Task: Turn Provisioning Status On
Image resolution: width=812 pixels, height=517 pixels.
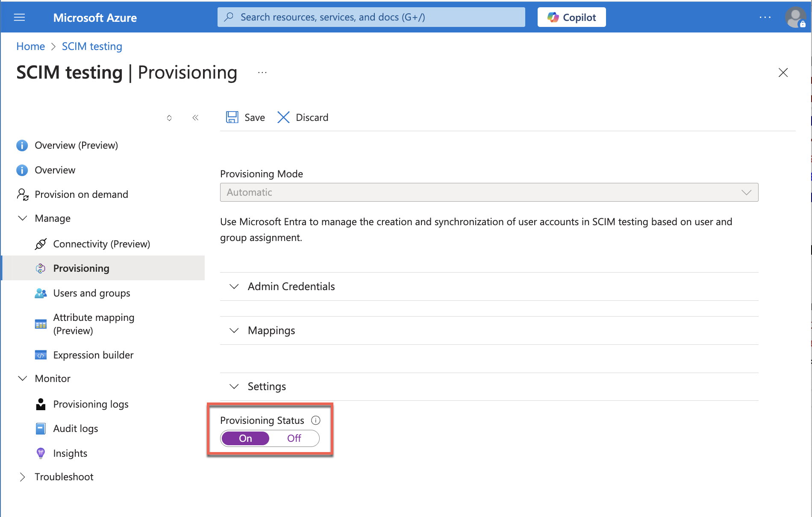Action: pyautogui.click(x=245, y=438)
